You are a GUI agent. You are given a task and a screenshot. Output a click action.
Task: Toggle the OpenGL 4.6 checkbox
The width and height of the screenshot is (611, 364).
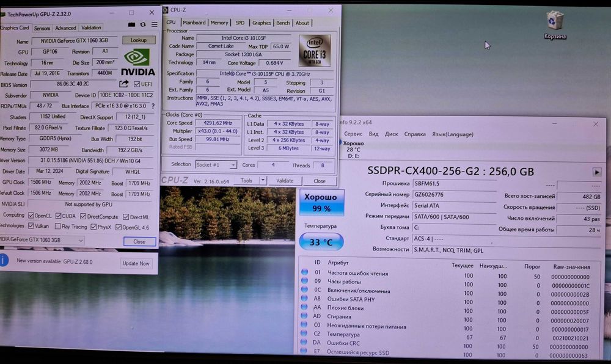point(119,227)
